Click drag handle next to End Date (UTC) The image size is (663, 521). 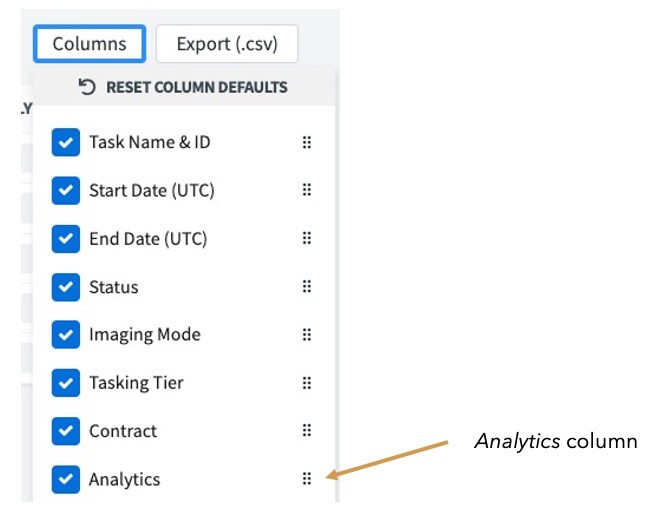307,239
